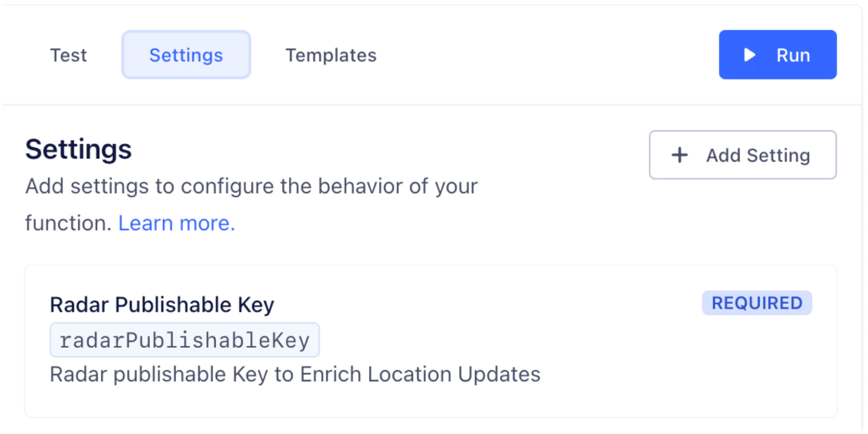868x434 pixels.
Task: Click the REQUIRED badge on the setting
Action: point(757,303)
